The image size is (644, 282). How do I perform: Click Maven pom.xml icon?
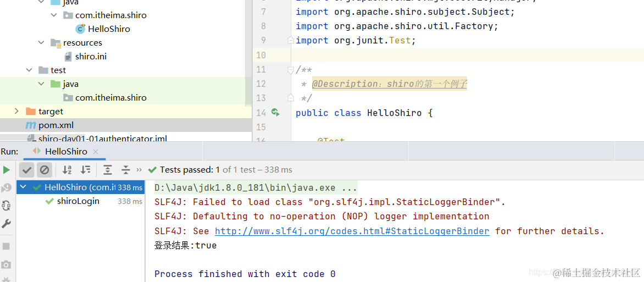(x=30, y=125)
